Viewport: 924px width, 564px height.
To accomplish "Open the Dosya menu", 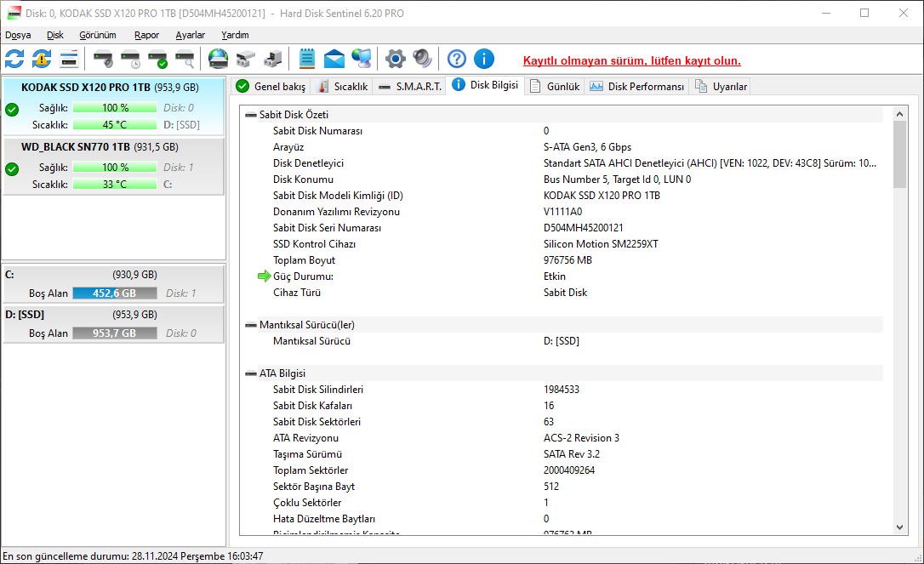I will [x=18, y=36].
